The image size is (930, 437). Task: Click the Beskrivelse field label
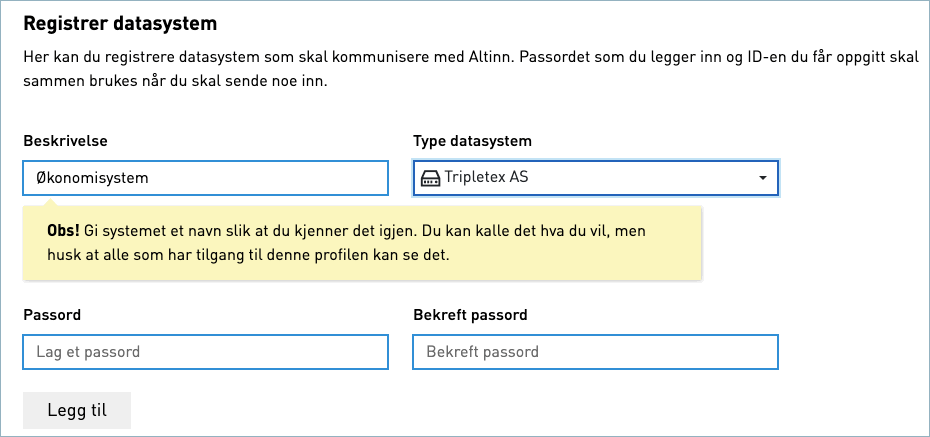point(65,141)
